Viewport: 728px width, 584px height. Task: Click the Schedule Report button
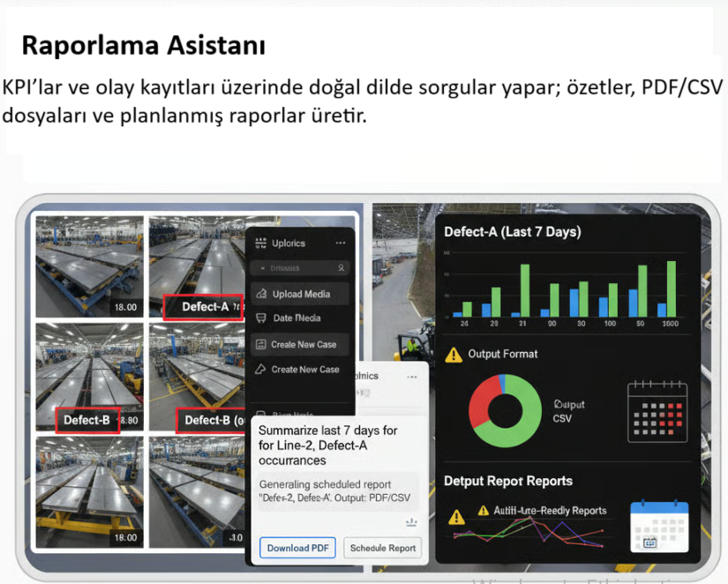pyautogui.click(x=383, y=548)
